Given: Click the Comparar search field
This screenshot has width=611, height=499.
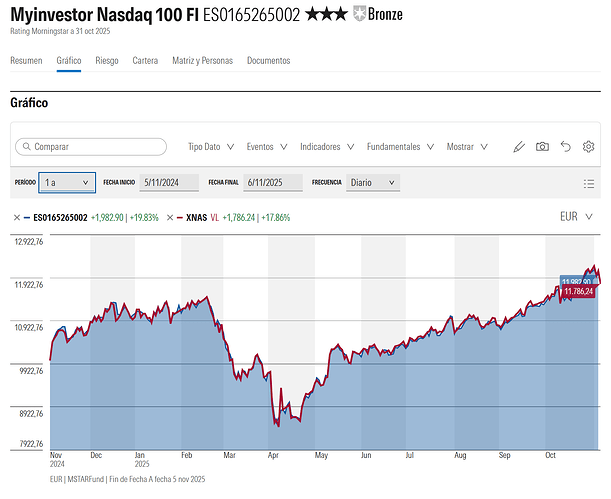Looking at the screenshot, I should click(x=91, y=147).
